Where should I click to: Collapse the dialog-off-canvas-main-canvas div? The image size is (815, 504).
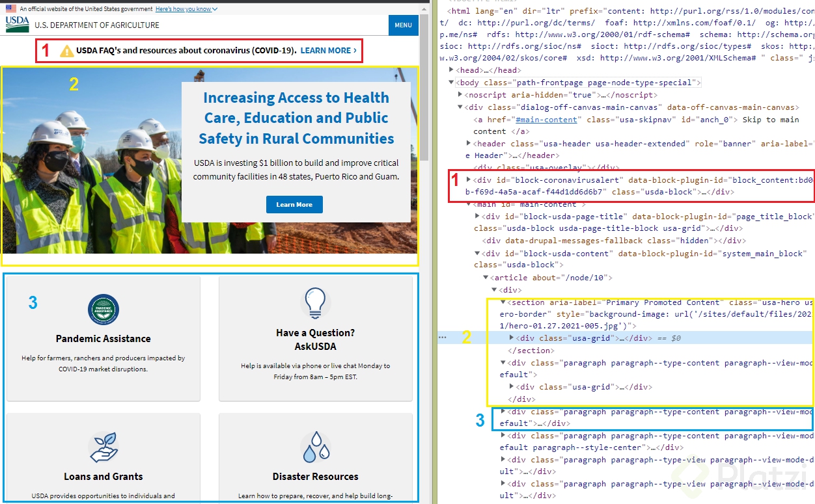pos(460,107)
